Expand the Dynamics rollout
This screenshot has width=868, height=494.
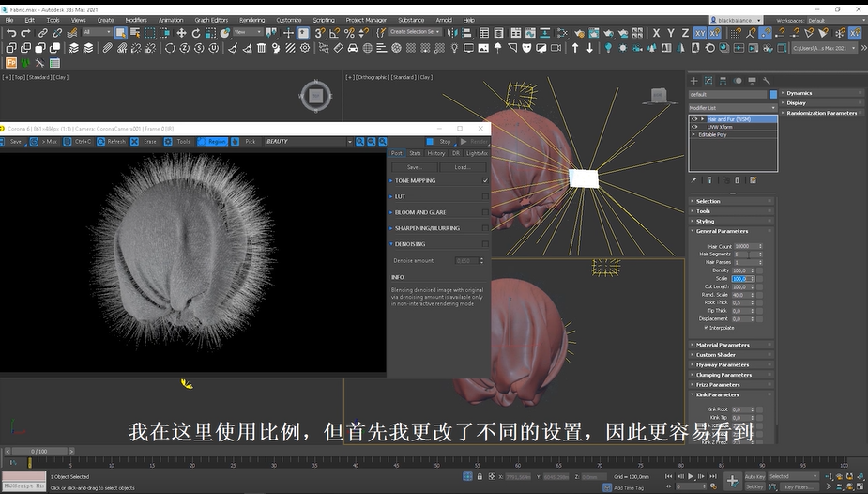[x=821, y=93]
